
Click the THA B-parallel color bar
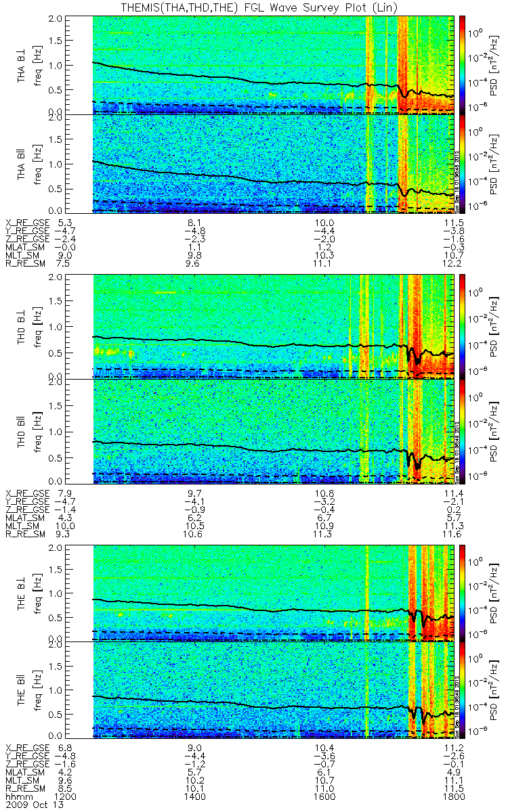463,164
